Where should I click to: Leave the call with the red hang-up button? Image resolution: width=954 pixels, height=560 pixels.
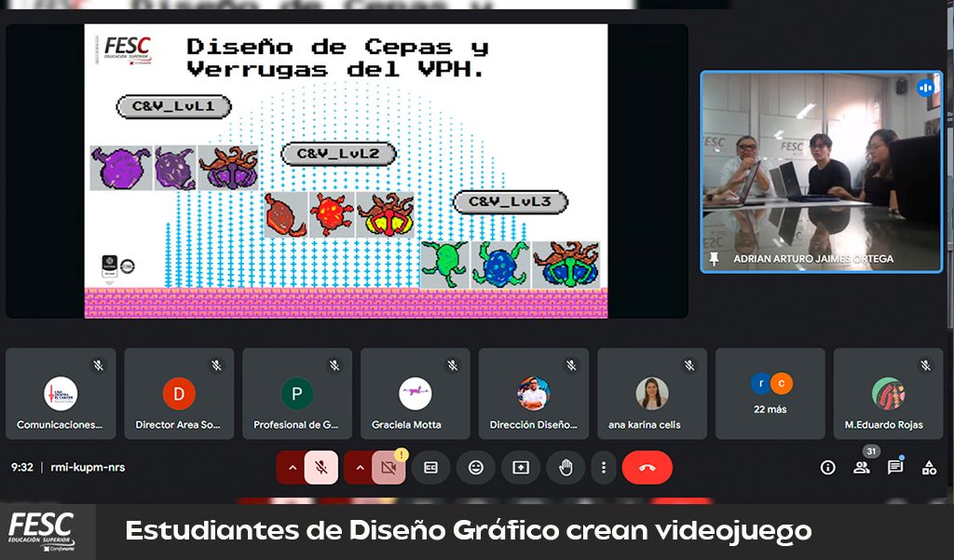coord(647,468)
